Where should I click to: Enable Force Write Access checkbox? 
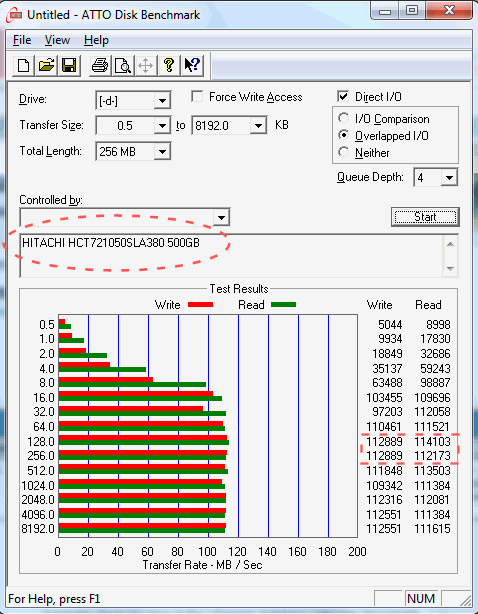[197, 97]
